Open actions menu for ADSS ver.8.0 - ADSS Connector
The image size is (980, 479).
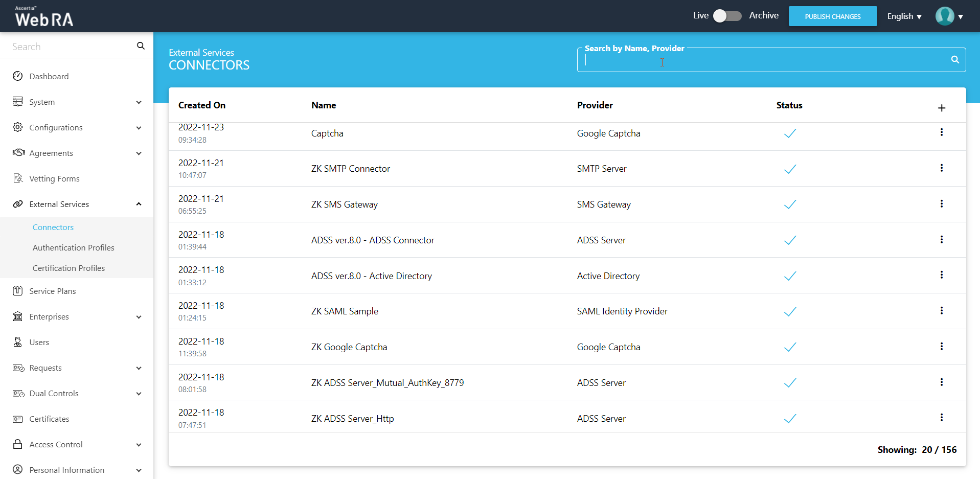coord(942,240)
